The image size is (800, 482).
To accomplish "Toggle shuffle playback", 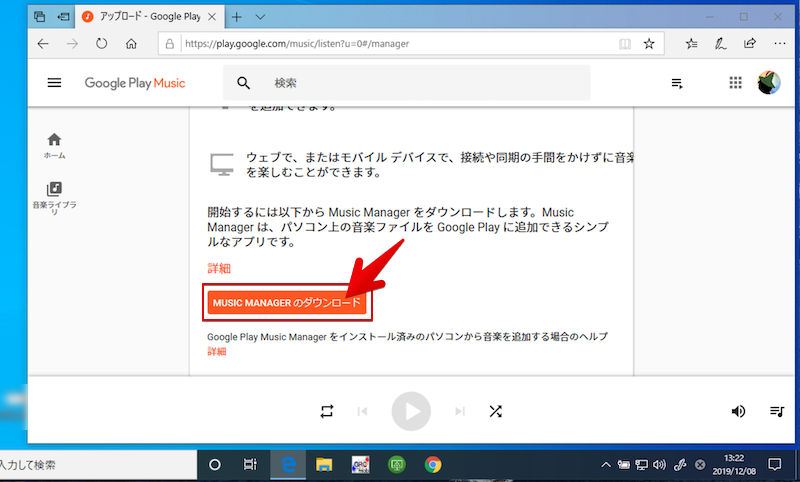I will click(495, 411).
